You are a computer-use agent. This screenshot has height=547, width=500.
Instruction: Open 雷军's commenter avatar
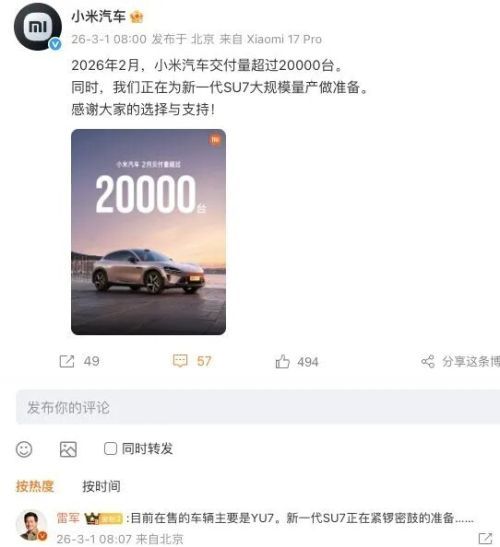pyautogui.click(x=32, y=525)
